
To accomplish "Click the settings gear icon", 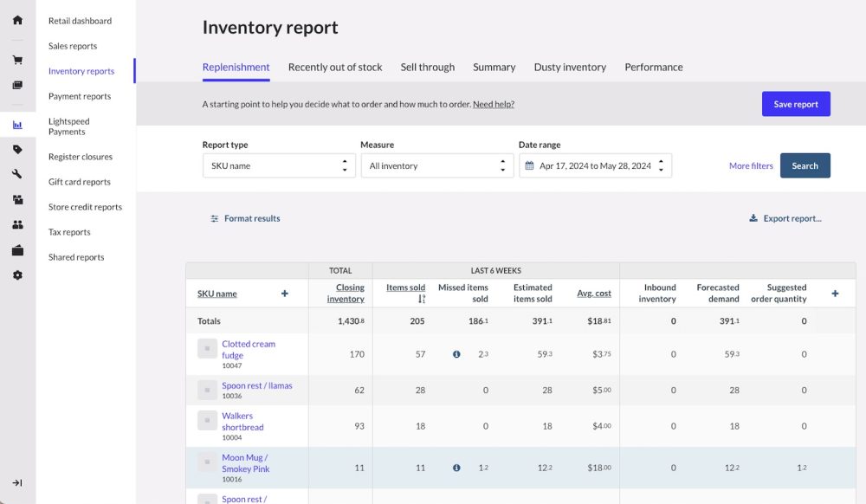I will coord(16,274).
